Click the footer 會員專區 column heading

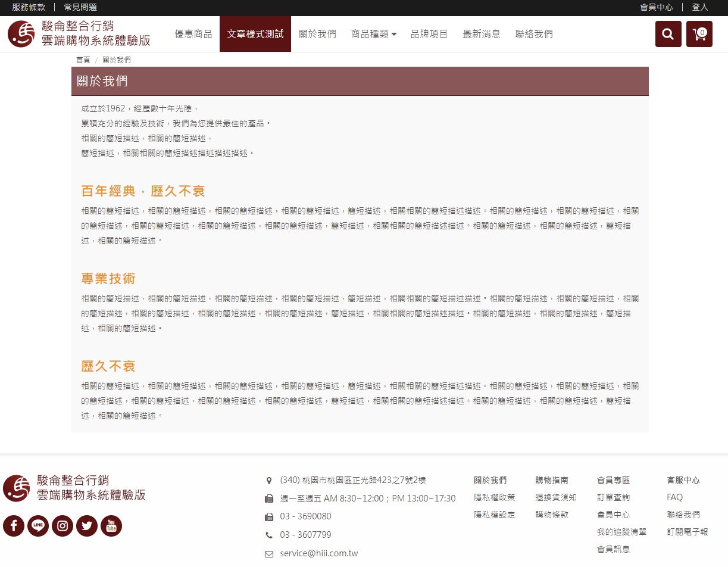tap(614, 480)
